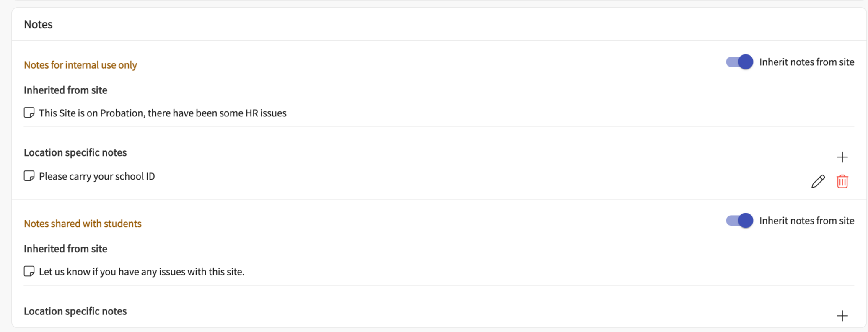Delete the "Please carry your school ID" note
The image size is (868, 332).
point(842,181)
